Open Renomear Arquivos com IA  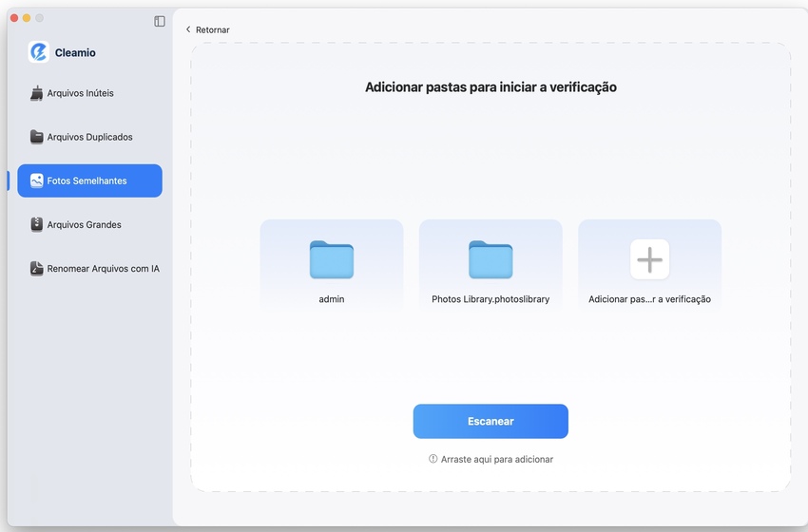tap(89, 268)
